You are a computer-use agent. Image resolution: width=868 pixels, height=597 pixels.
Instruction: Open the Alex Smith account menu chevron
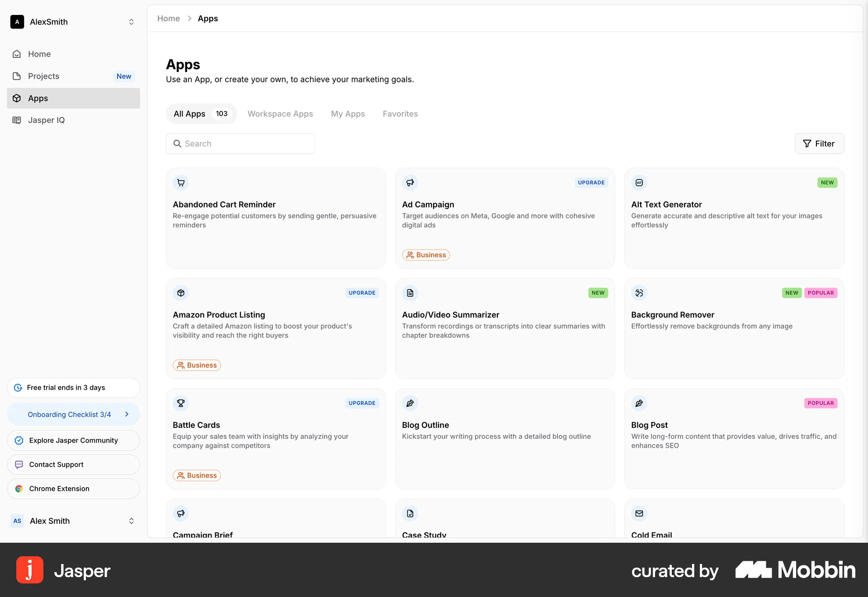[x=131, y=521]
